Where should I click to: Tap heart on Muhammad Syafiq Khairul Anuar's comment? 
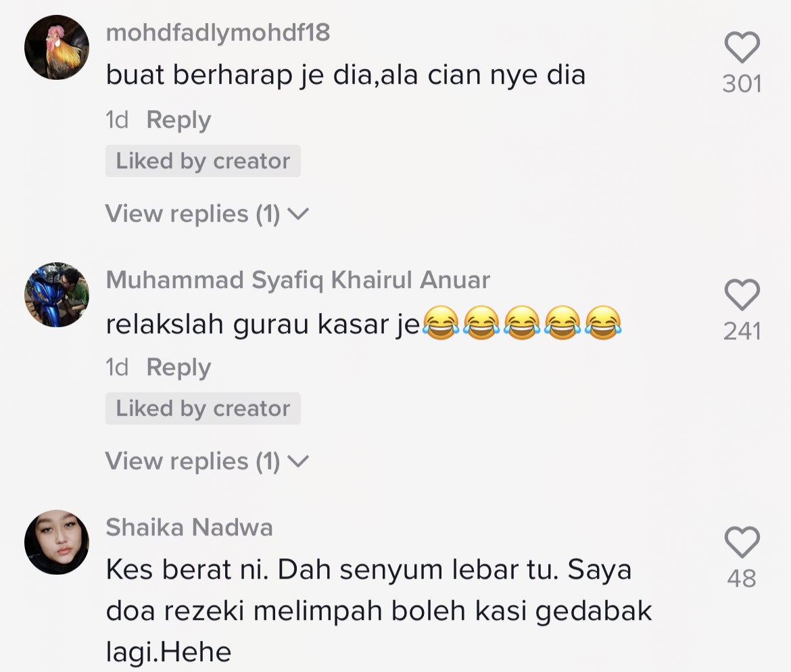coord(742,296)
